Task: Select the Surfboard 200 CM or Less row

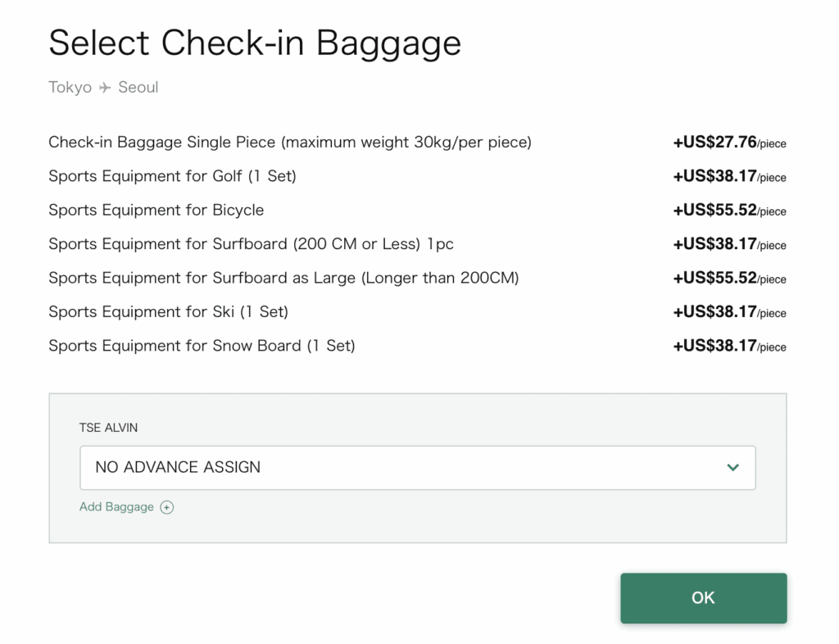Action: [x=251, y=244]
